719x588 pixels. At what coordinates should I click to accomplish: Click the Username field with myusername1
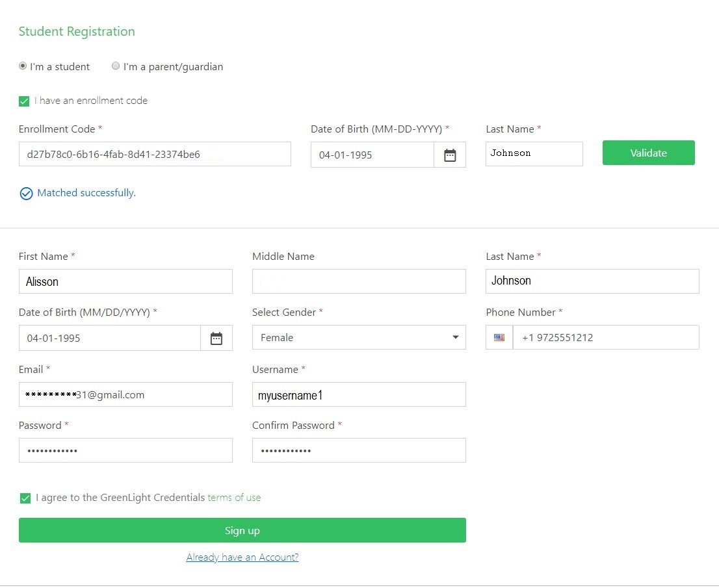359,394
